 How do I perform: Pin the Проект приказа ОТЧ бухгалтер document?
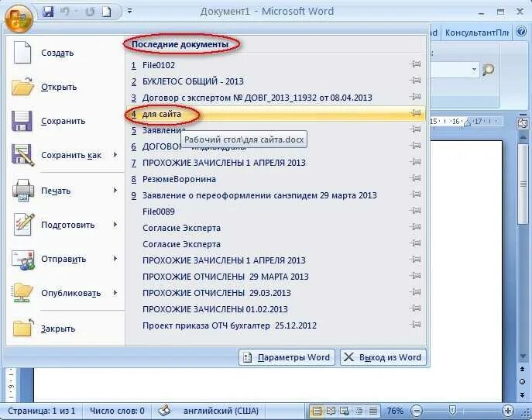pyautogui.click(x=415, y=324)
